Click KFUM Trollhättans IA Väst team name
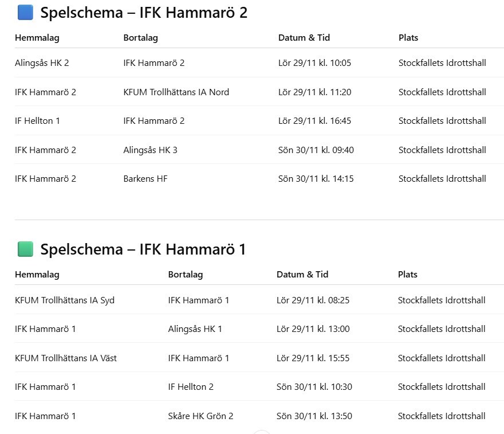The height and width of the screenshot is (434, 504). click(x=66, y=358)
